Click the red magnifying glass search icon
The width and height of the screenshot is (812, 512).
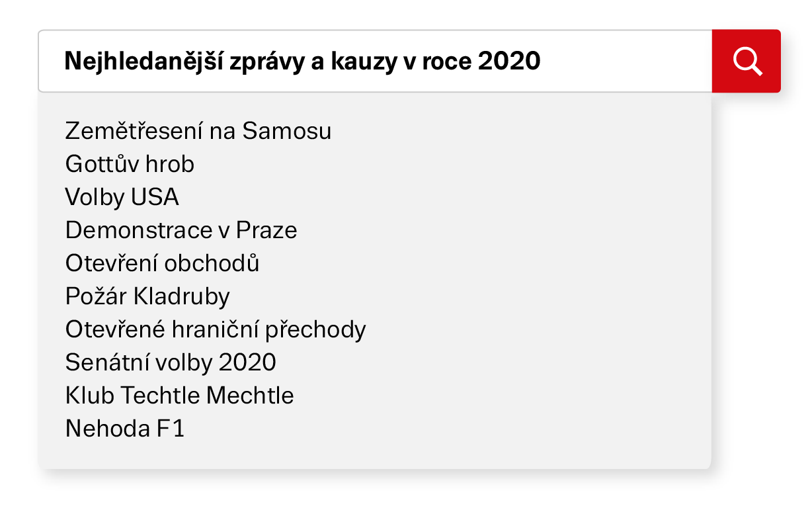click(747, 62)
